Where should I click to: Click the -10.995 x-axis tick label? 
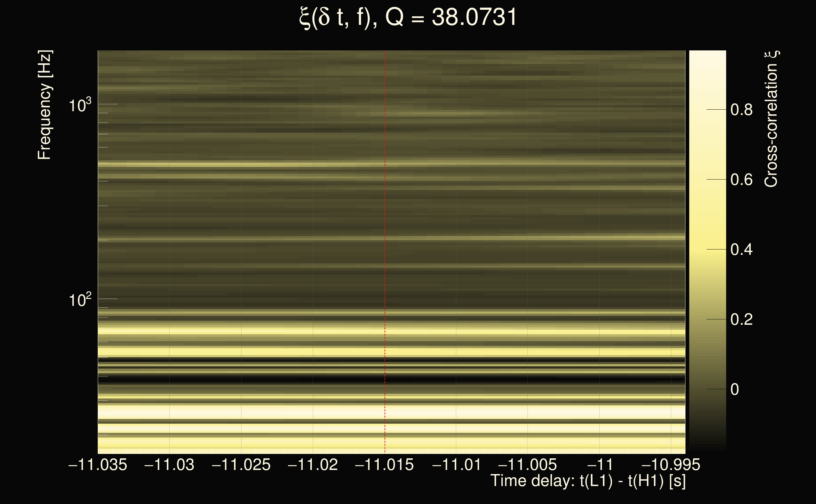coord(671,465)
